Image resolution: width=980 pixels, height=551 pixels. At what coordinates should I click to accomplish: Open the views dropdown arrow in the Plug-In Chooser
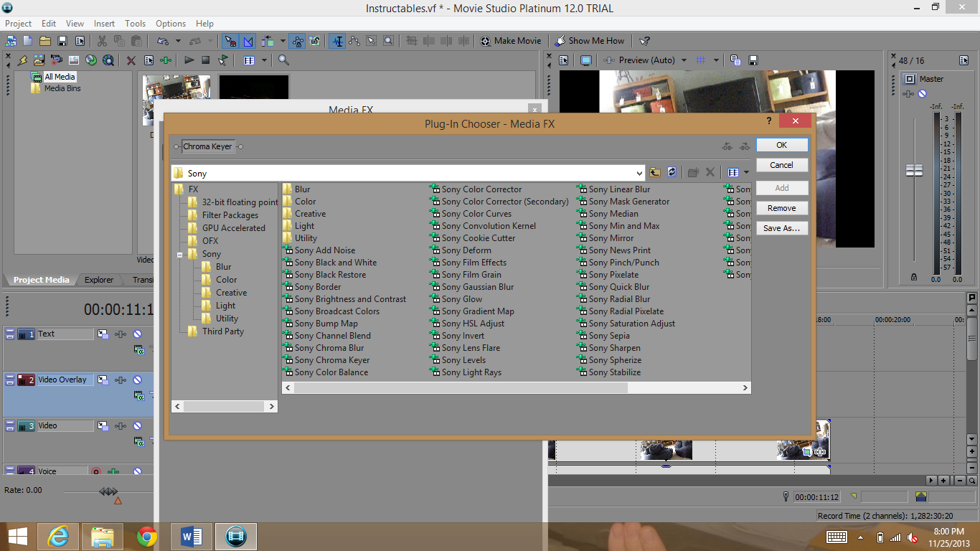(746, 172)
